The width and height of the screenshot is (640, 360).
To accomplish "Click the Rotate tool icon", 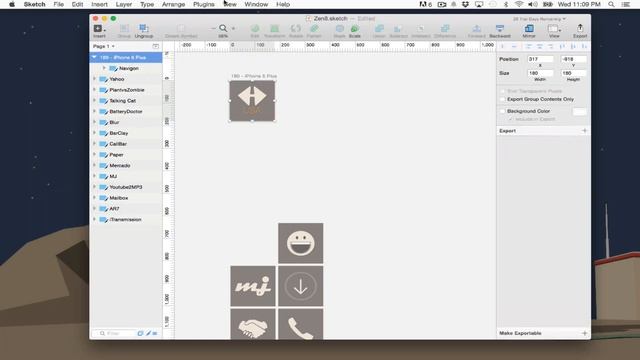I will 296,29.
